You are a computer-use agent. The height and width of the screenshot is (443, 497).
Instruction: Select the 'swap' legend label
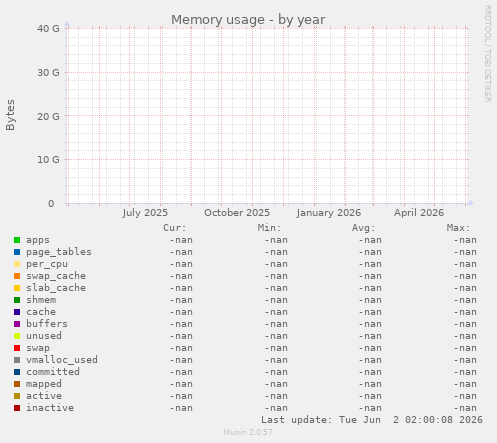coord(38,348)
